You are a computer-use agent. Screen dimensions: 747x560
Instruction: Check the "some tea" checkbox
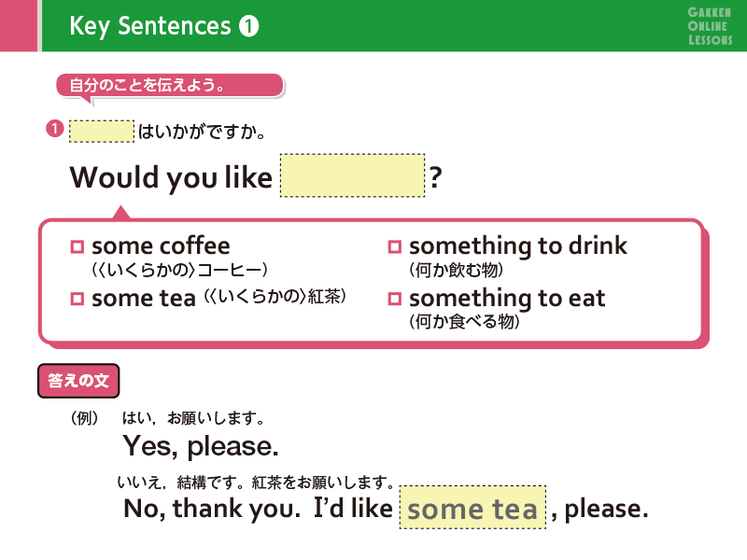78,300
